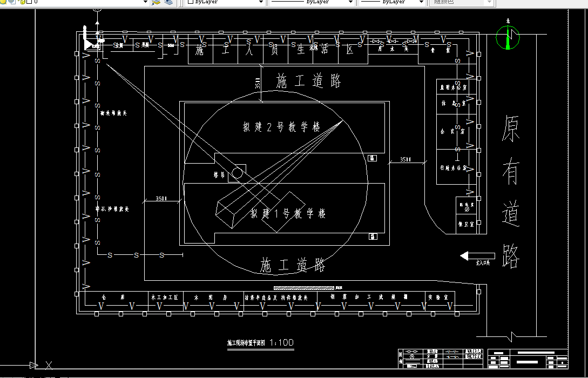Click the Make Object's Layer Current icon
Screen dimensions: 588x378
tap(157, 3)
